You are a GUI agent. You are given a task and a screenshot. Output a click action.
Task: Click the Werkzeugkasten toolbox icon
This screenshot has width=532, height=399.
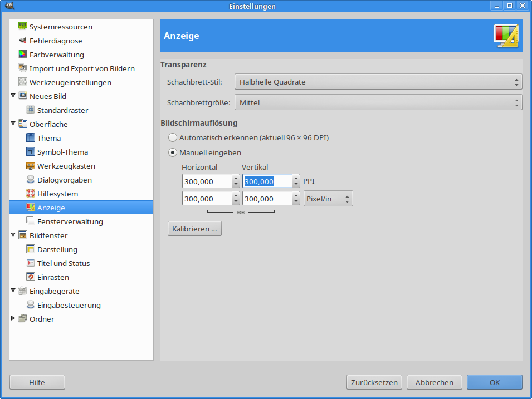pyautogui.click(x=31, y=166)
